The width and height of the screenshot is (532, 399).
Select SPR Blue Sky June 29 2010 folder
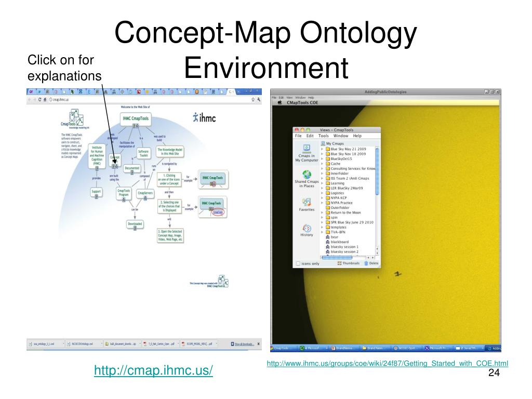(x=350, y=222)
